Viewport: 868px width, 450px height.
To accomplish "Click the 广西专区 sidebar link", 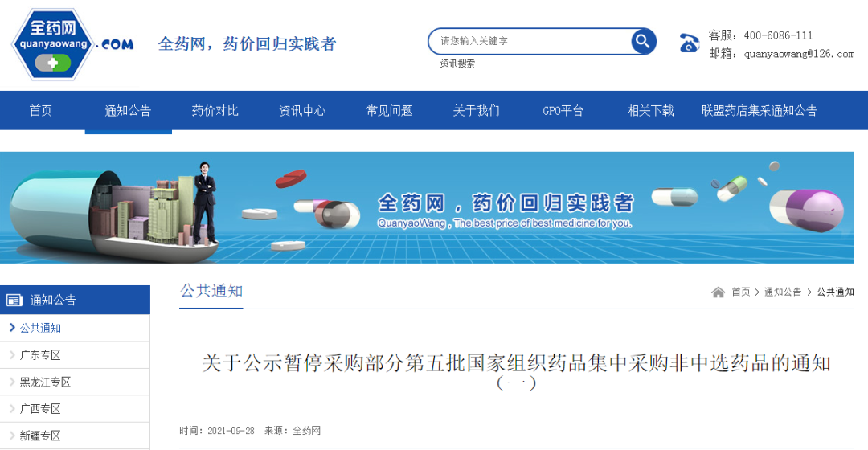I will click(40, 408).
